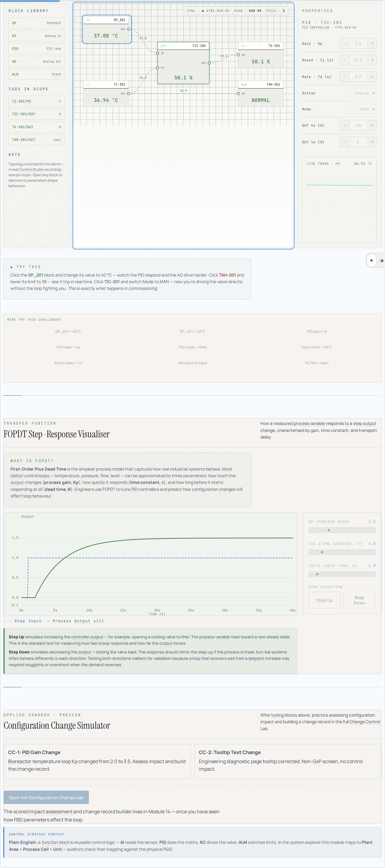Choose the SP_201 = 32°C challenge
The height and width of the screenshot is (868, 385).
tap(192, 332)
